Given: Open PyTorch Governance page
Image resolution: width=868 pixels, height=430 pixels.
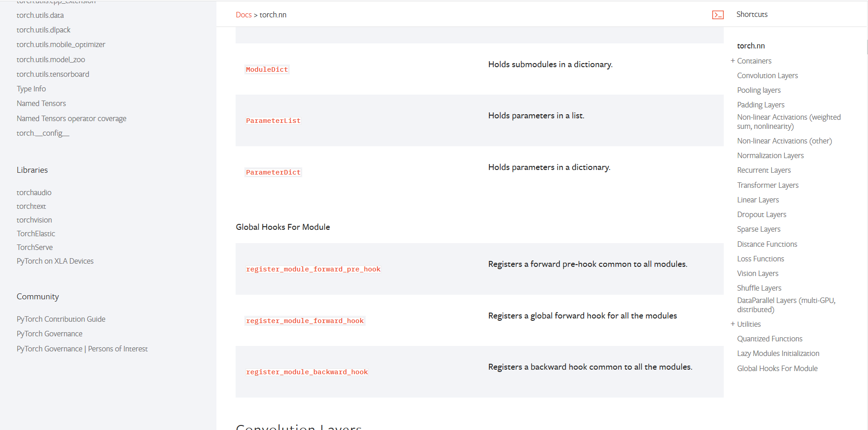Looking at the screenshot, I should [49, 334].
